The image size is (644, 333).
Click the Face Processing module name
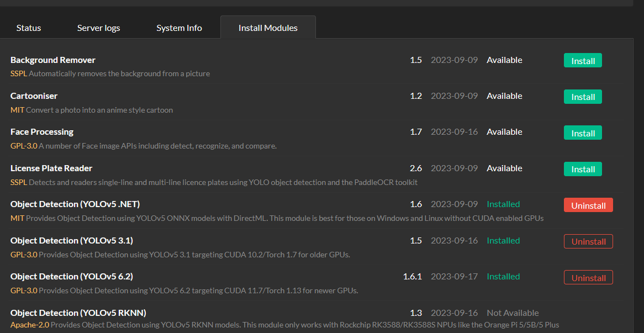tap(42, 132)
